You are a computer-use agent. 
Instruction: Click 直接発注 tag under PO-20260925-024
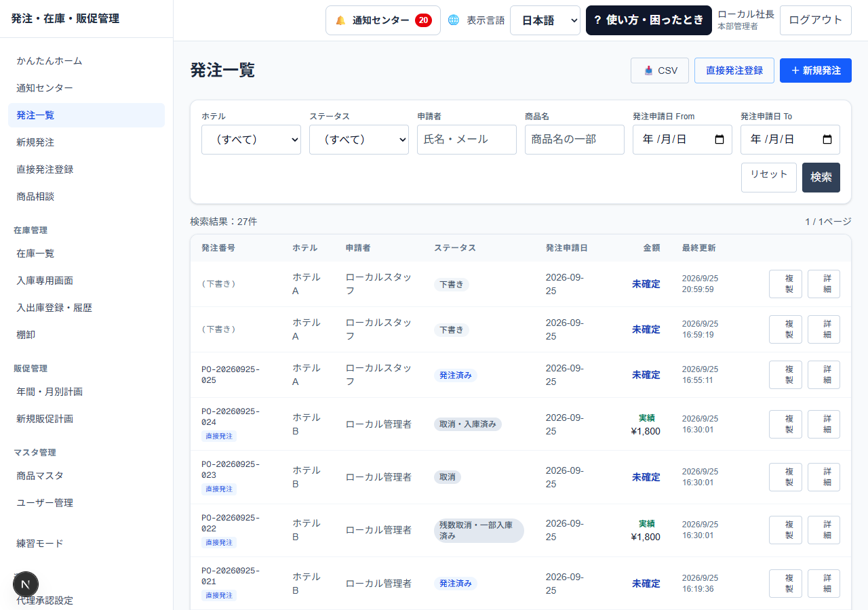point(219,436)
